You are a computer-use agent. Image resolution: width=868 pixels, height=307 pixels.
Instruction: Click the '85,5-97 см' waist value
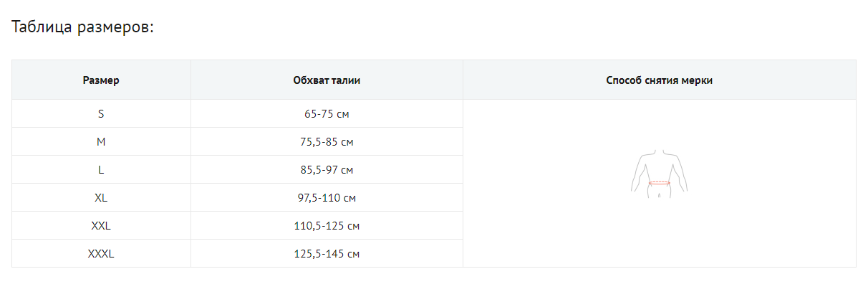(327, 170)
